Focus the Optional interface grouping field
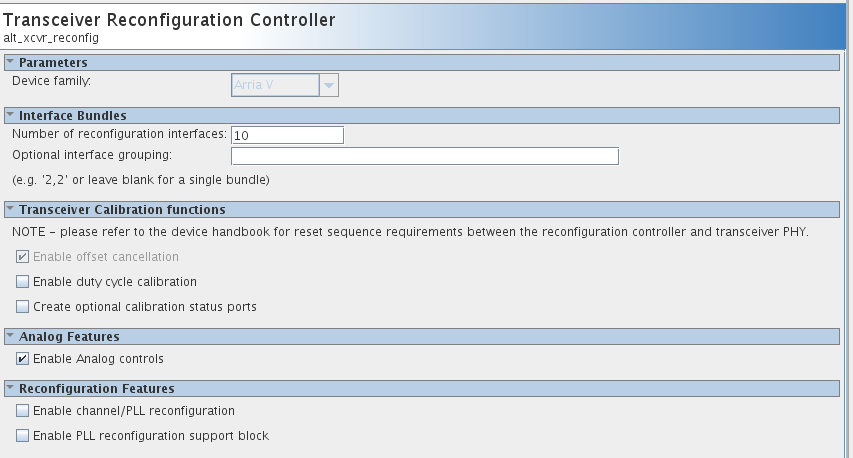853x458 pixels. click(424, 156)
